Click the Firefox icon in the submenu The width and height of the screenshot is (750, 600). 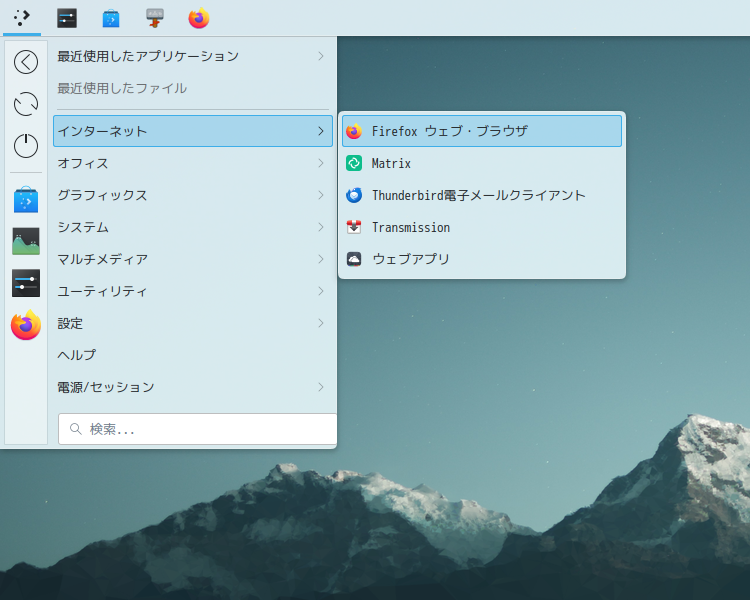[354, 131]
